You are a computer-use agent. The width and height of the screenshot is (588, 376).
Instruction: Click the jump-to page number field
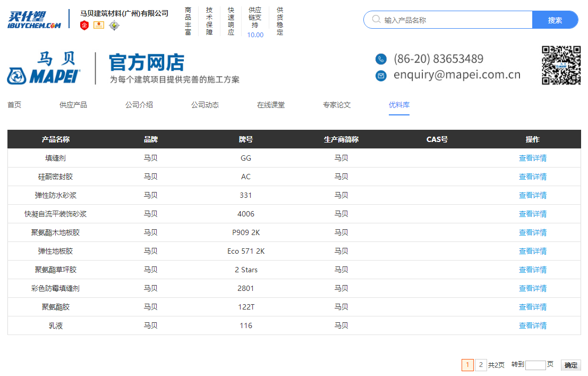(x=535, y=365)
